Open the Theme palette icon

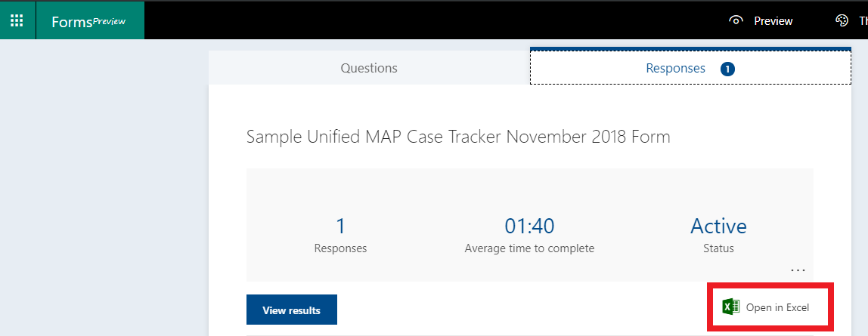click(842, 21)
